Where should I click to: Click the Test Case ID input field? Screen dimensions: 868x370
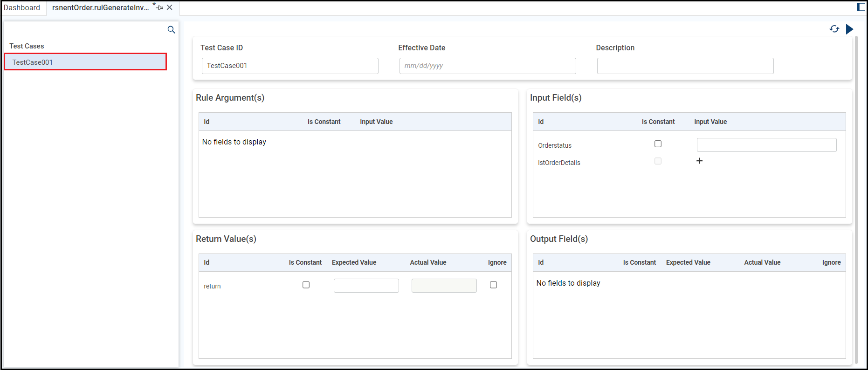tap(290, 66)
